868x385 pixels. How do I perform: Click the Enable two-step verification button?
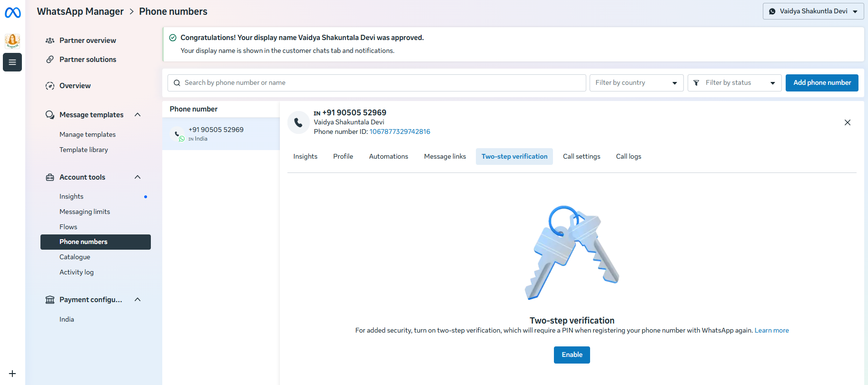[572, 355]
